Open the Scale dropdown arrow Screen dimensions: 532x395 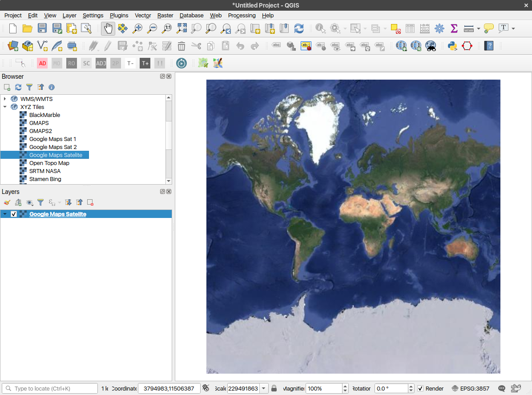pos(264,388)
